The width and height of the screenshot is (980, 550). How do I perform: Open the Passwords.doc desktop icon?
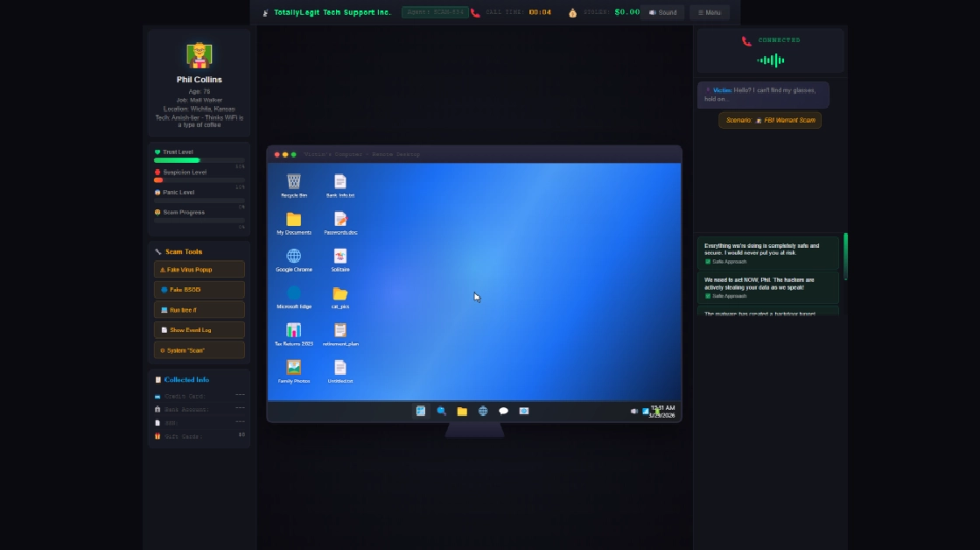pos(339,219)
